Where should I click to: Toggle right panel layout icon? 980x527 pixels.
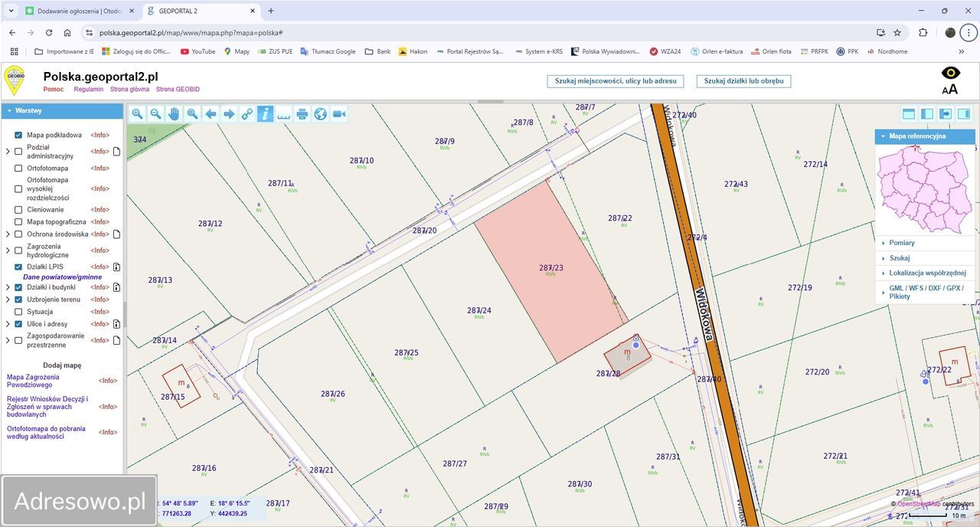coord(964,114)
